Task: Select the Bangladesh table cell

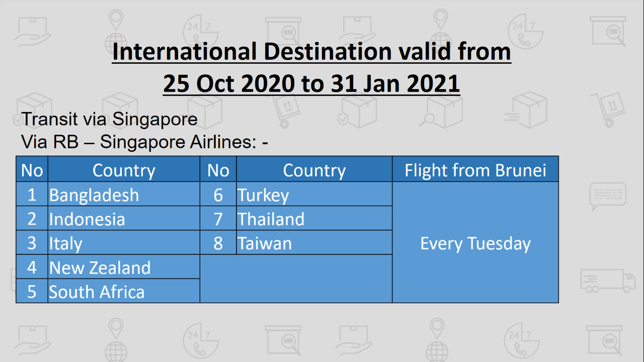Action: pos(124,194)
